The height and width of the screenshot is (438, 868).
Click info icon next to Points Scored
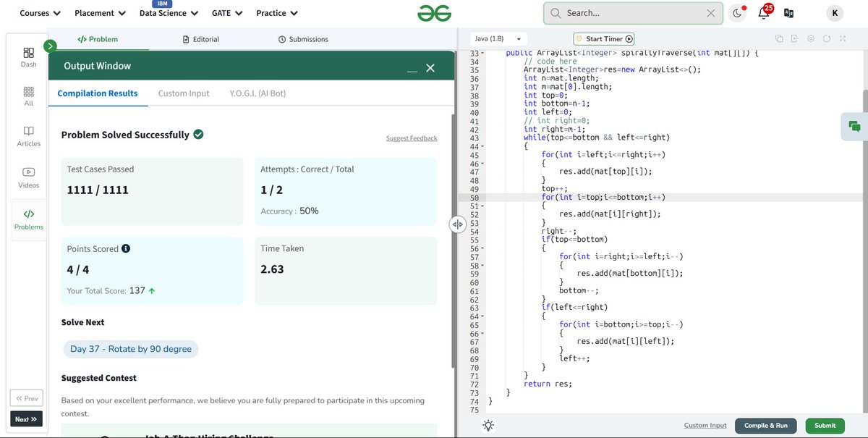(126, 248)
